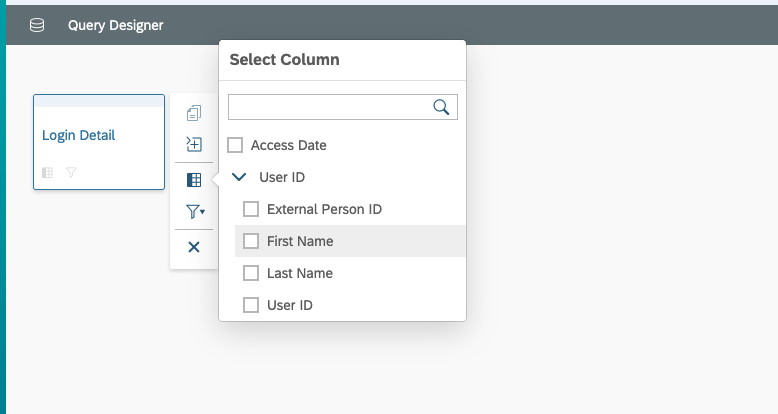The width and height of the screenshot is (778, 414).
Task: Click the small columns icon on Login Detail card
Action: (x=48, y=172)
